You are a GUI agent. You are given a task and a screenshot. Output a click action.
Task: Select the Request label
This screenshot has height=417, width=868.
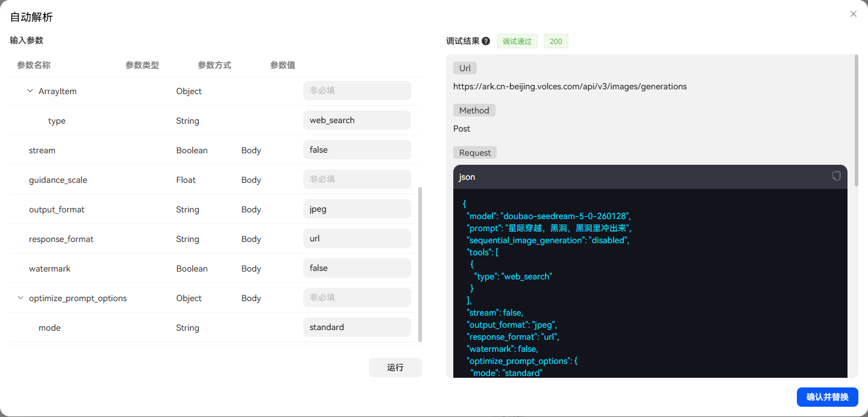tap(475, 153)
